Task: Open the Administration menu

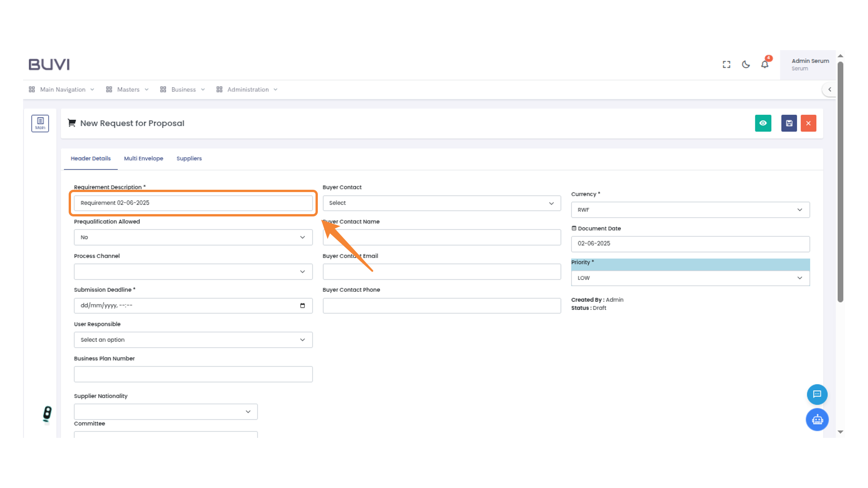Action: (x=247, y=89)
